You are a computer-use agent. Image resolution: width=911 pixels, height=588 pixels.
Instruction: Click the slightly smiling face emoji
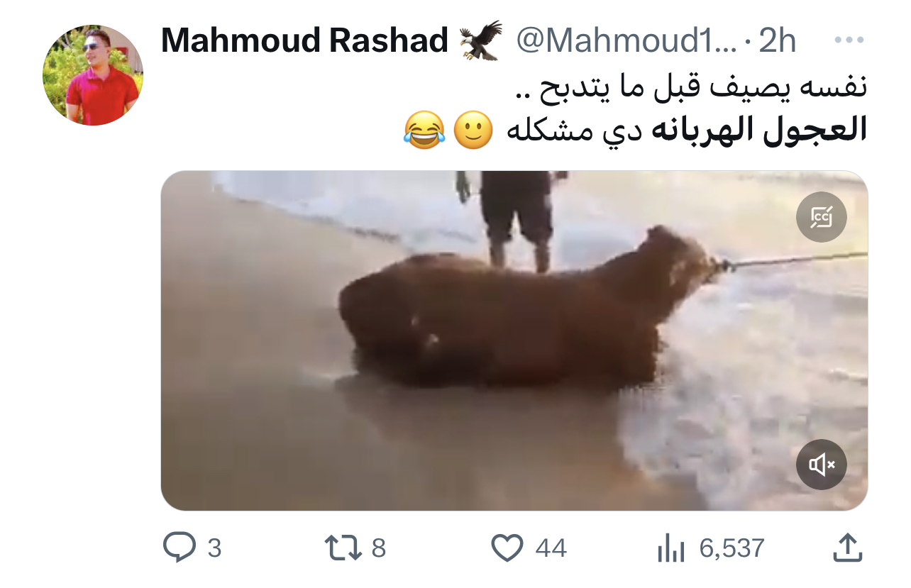click(x=473, y=131)
